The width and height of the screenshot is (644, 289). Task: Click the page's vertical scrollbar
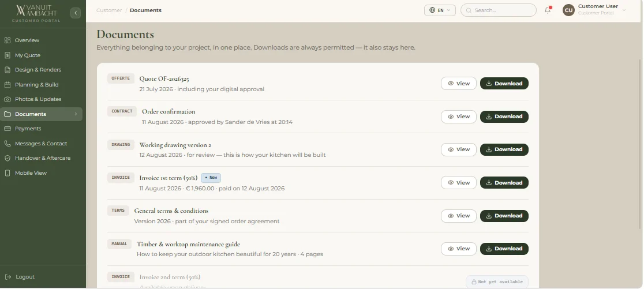point(641,144)
